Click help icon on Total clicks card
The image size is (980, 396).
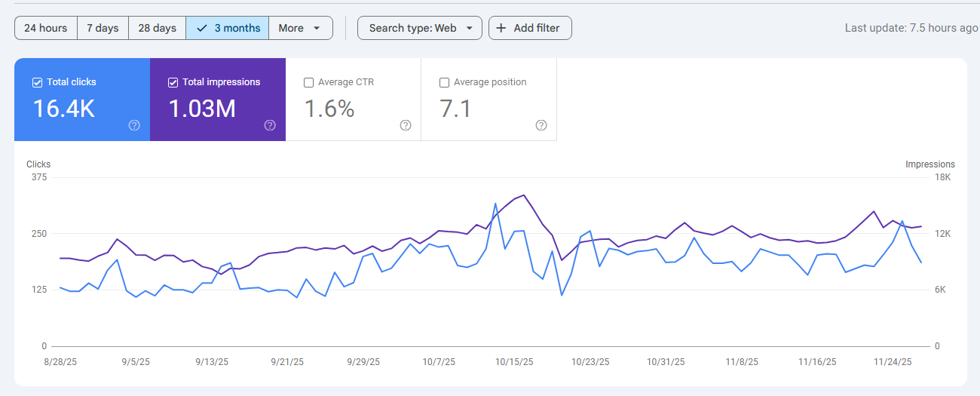(x=134, y=125)
